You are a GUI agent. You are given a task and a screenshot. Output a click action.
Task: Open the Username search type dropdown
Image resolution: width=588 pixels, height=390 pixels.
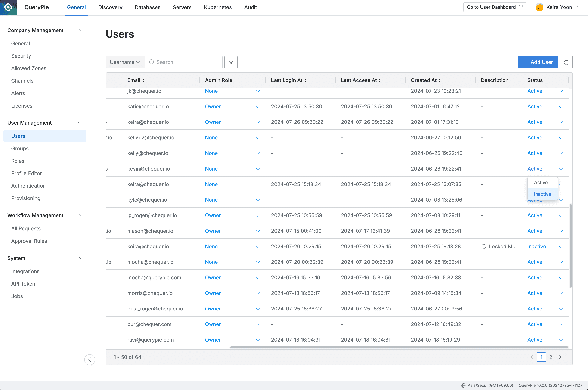tap(125, 62)
